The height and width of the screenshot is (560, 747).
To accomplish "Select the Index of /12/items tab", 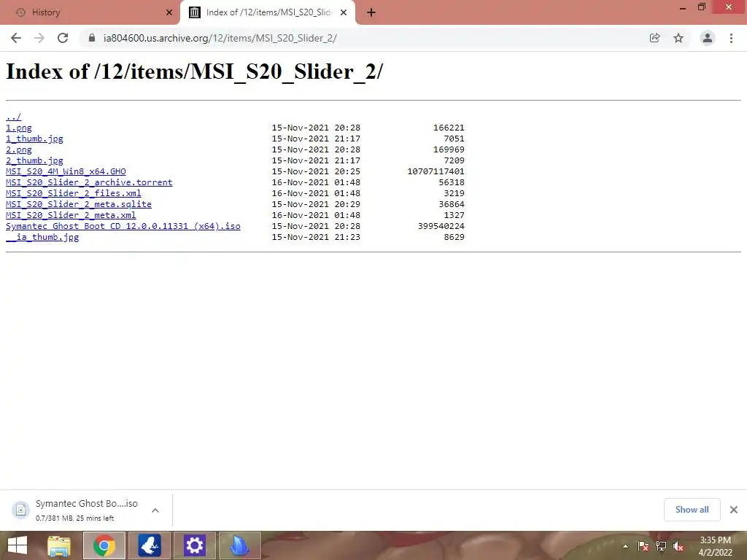I will (268, 12).
